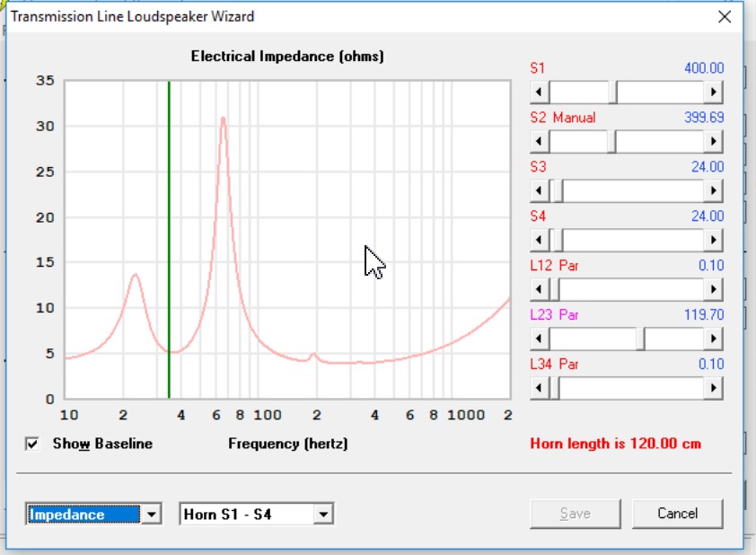756x555 pixels.
Task: Click the Save button
Action: (x=576, y=514)
